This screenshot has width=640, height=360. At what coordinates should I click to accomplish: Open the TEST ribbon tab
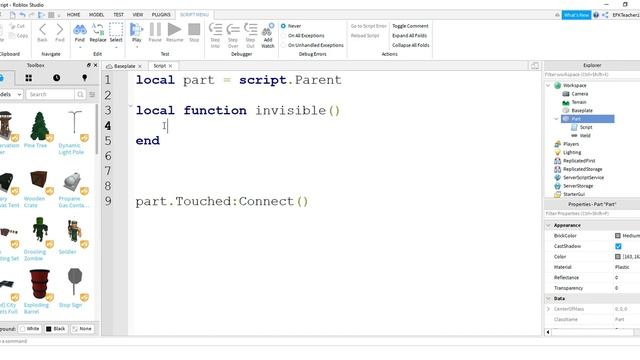(118, 15)
